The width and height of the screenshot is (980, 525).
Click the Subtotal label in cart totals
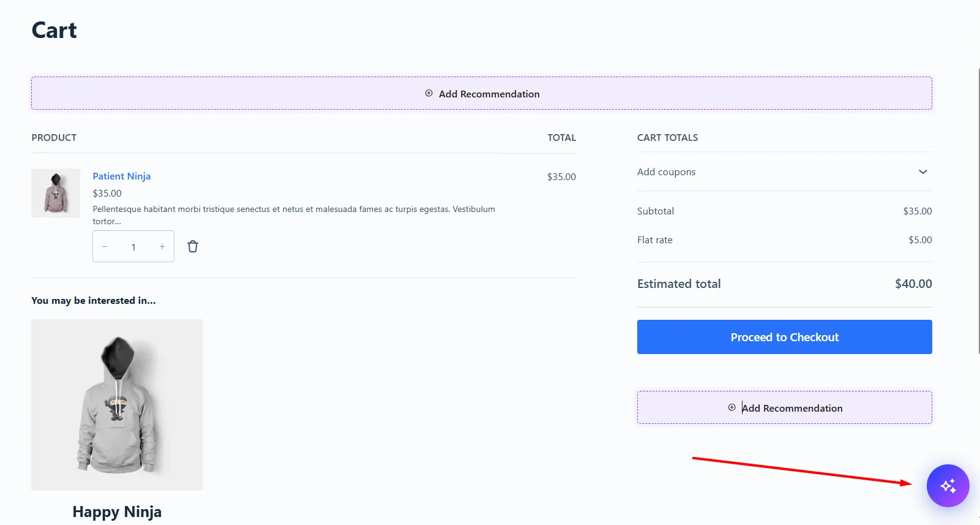pyautogui.click(x=656, y=211)
